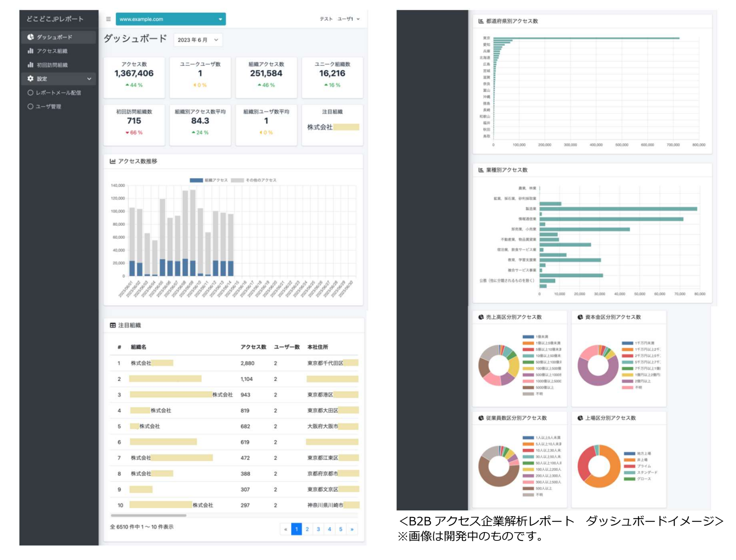Open the www.example.com site selector dropdown
736x560 pixels.
[171, 19]
